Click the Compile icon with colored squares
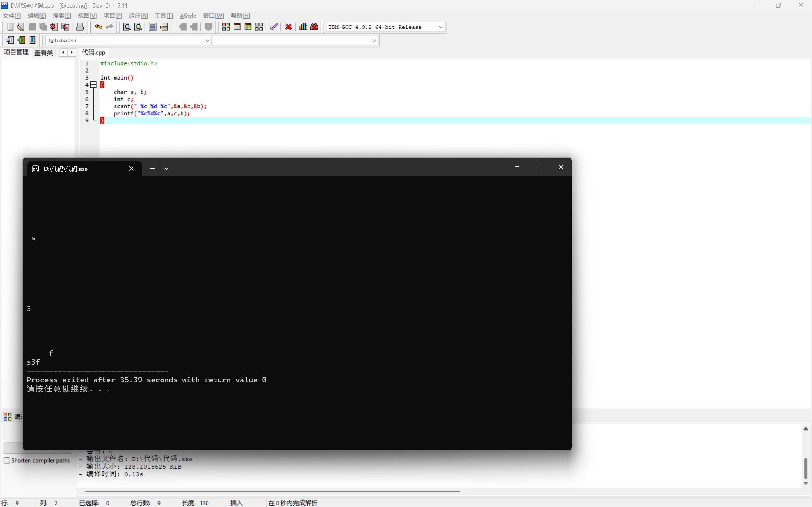The image size is (812, 507). pyautogui.click(x=226, y=27)
